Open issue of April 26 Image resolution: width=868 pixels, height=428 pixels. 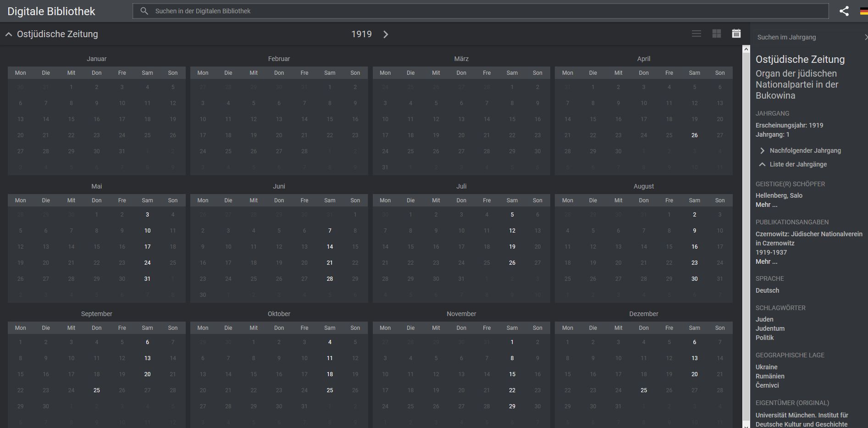tap(694, 135)
